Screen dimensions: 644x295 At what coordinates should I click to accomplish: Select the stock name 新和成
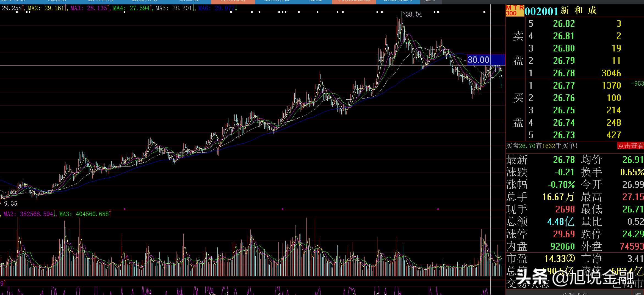tap(578, 11)
